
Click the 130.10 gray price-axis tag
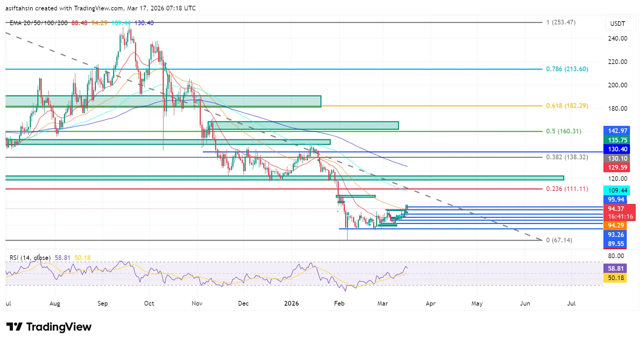(x=617, y=159)
